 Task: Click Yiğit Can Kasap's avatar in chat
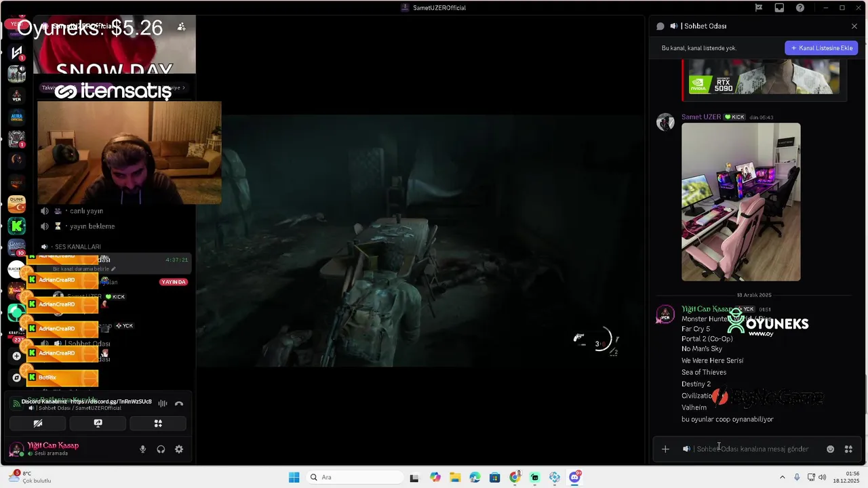pyautogui.click(x=665, y=315)
